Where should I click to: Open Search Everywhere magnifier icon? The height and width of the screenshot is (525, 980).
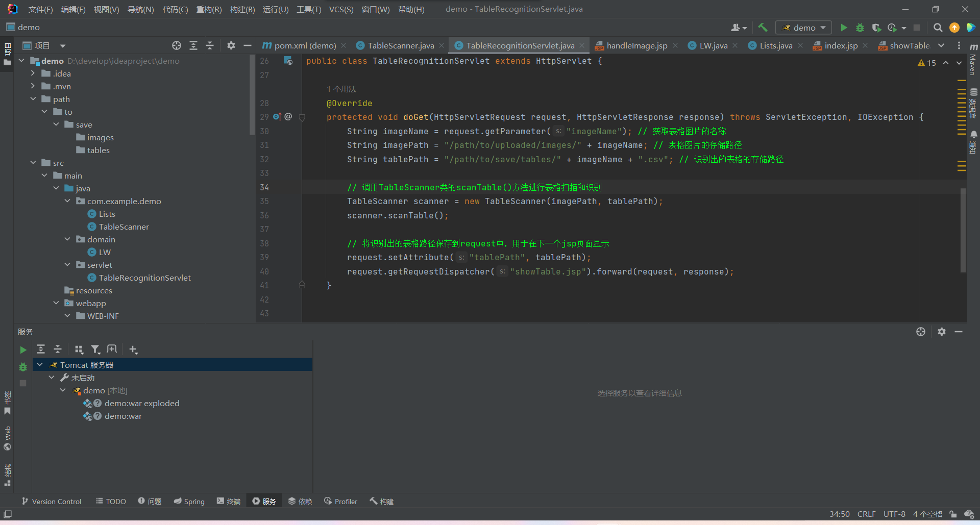(x=938, y=28)
